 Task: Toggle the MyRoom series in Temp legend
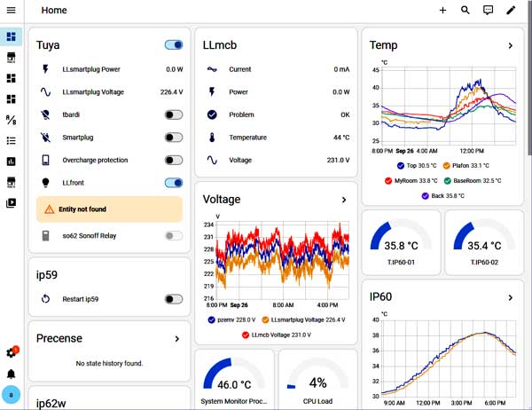pyautogui.click(x=411, y=180)
